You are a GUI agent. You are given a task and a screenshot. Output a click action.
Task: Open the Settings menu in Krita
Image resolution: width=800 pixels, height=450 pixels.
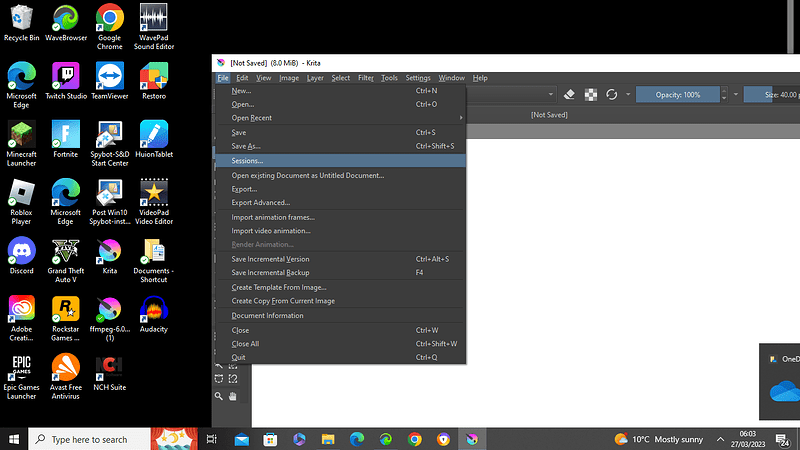pyautogui.click(x=418, y=78)
